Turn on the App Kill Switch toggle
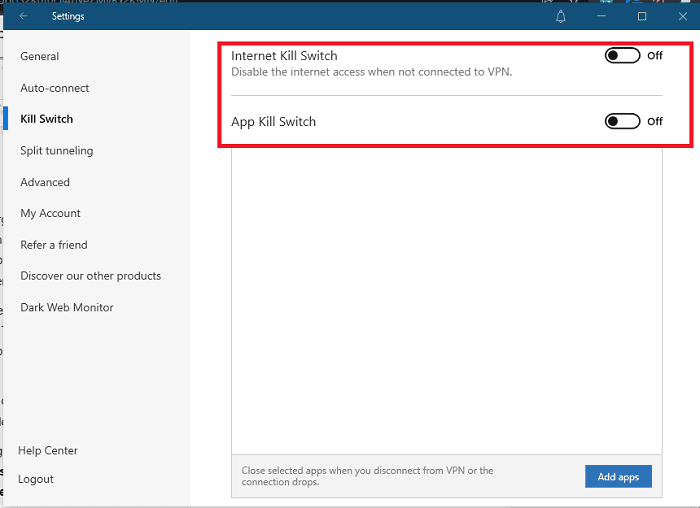This screenshot has width=700, height=508. pos(622,121)
